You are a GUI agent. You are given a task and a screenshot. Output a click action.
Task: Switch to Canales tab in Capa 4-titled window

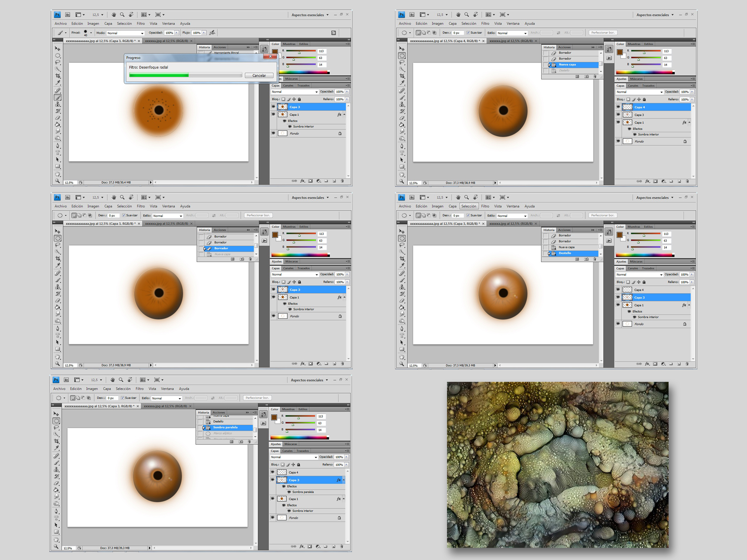pos(633,86)
